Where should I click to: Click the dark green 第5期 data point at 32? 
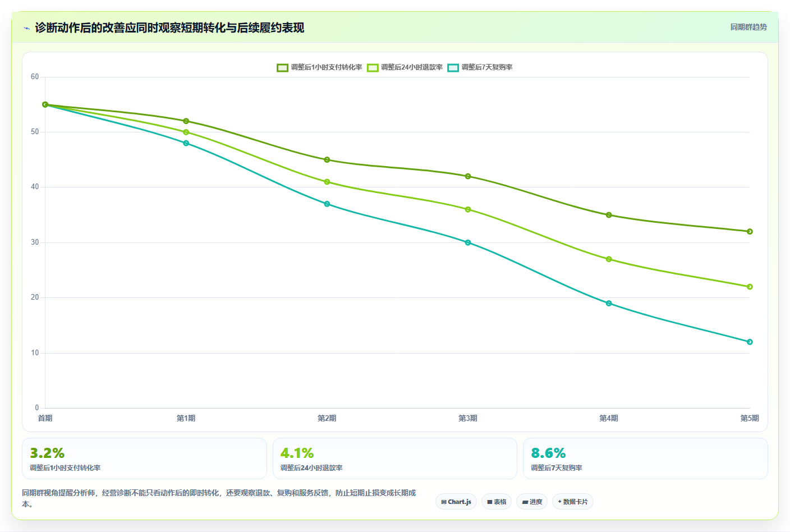click(x=750, y=232)
